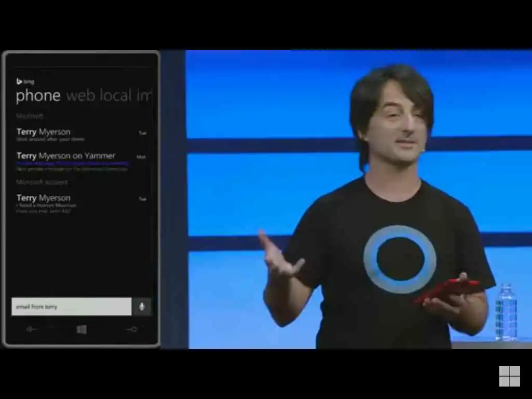This screenshot has width=532, height=399.
Task: Switch to the 'local' search tab
Action: (x=115, y=96)
